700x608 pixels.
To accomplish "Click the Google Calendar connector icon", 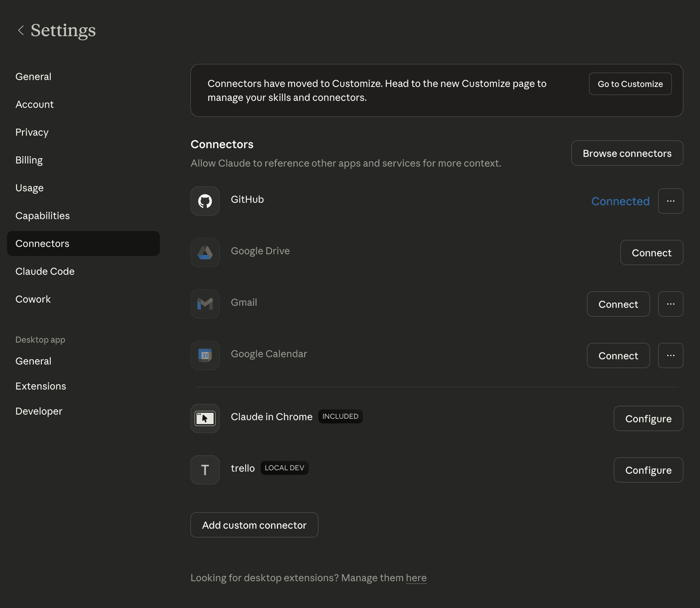I will (x=205, y=355).
